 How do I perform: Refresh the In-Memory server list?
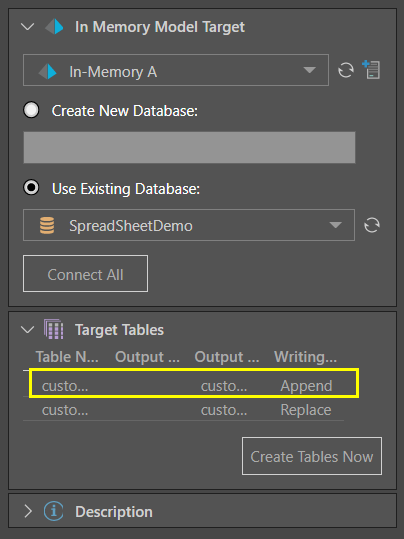click(346, 70)
